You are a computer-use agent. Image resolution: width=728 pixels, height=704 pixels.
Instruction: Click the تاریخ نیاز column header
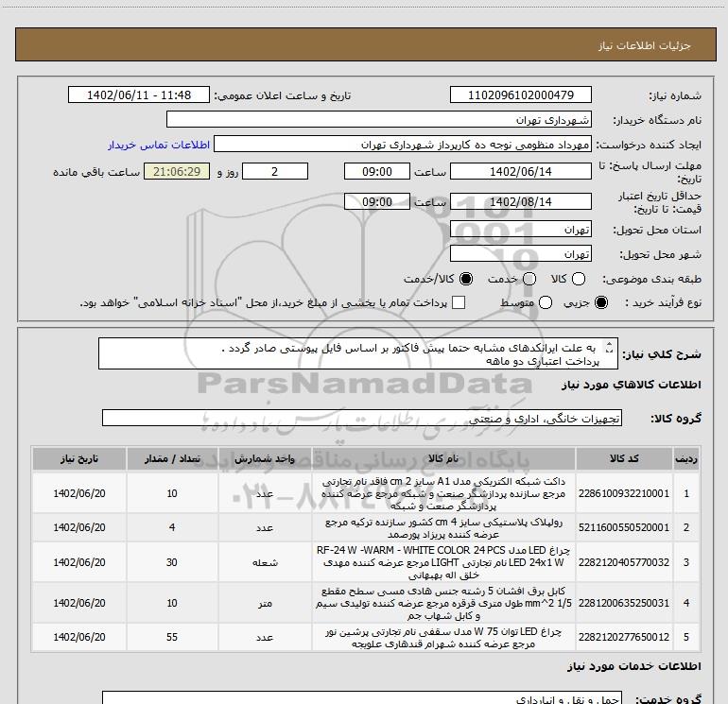point(78,459)
